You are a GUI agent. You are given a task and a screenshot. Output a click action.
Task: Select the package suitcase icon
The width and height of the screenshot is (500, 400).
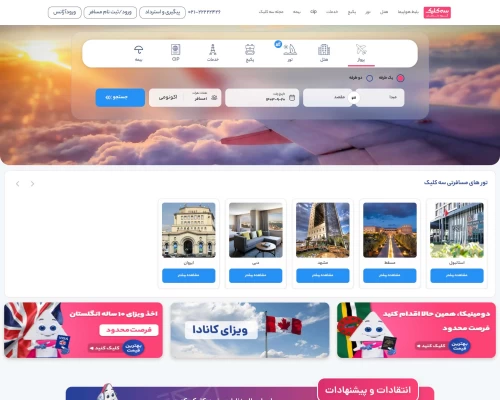tap(250, 53)
